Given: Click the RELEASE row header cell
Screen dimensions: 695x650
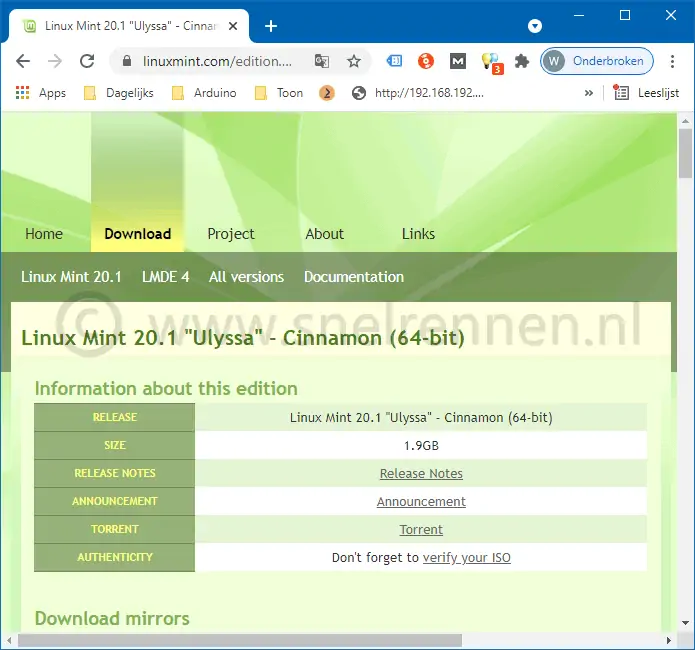Looking at the screenshot, I should 114,417.
